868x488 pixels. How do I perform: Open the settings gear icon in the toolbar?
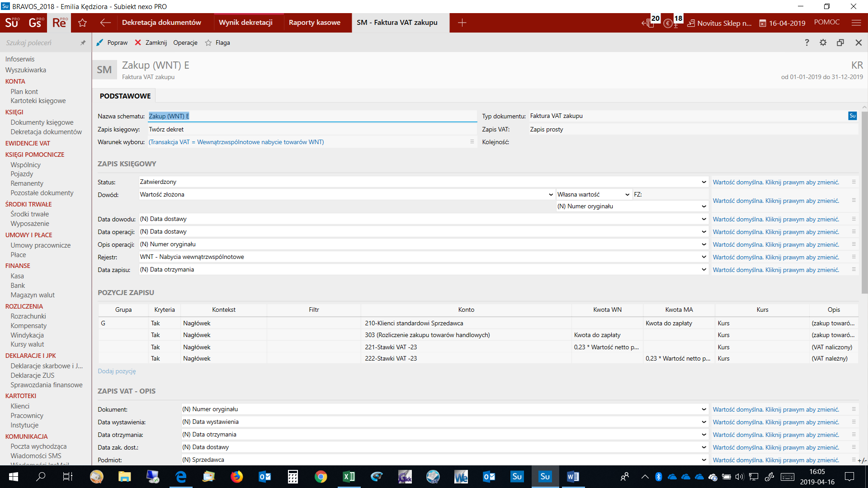coord(823,42)
